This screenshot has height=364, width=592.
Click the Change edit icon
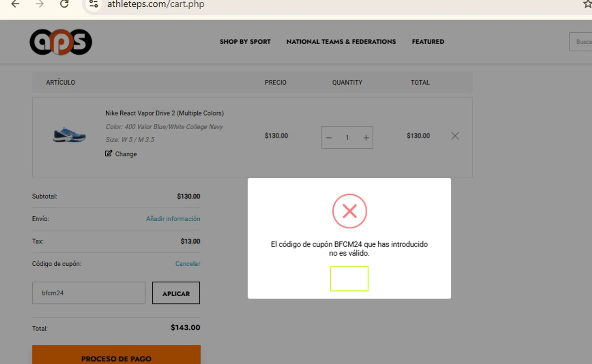pyautogui.click(x=109, y=153)
